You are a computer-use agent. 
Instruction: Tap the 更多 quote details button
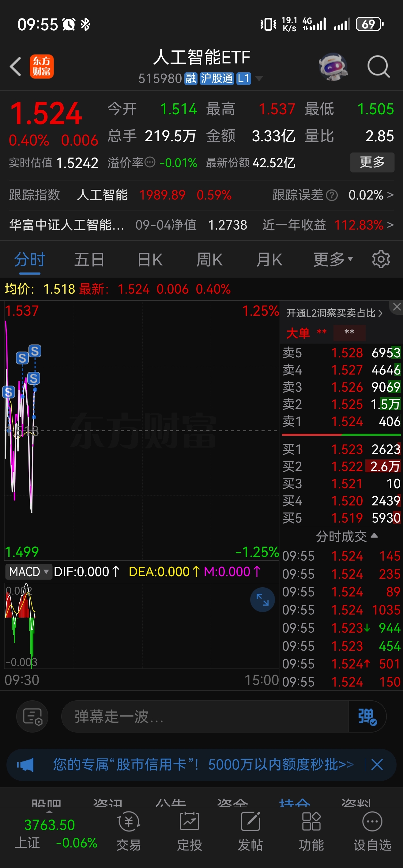pos(372,162)
